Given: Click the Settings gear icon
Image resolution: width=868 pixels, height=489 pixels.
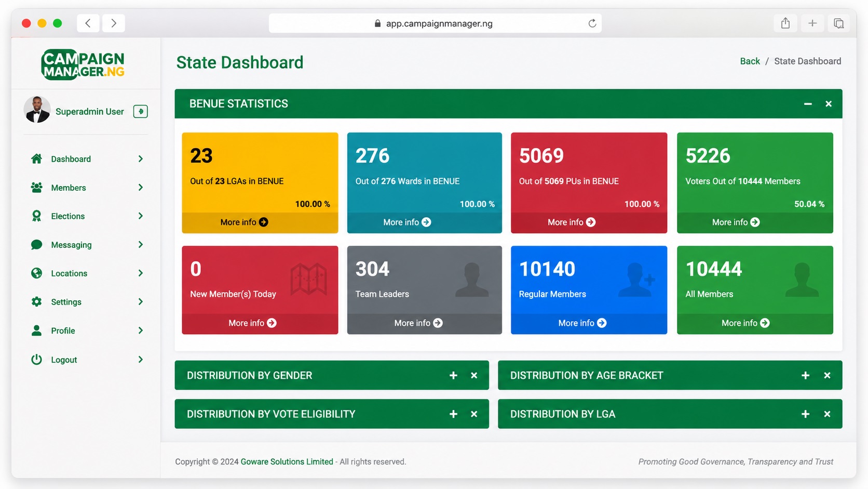Looking at the screenshot, I should coord(36,301).
